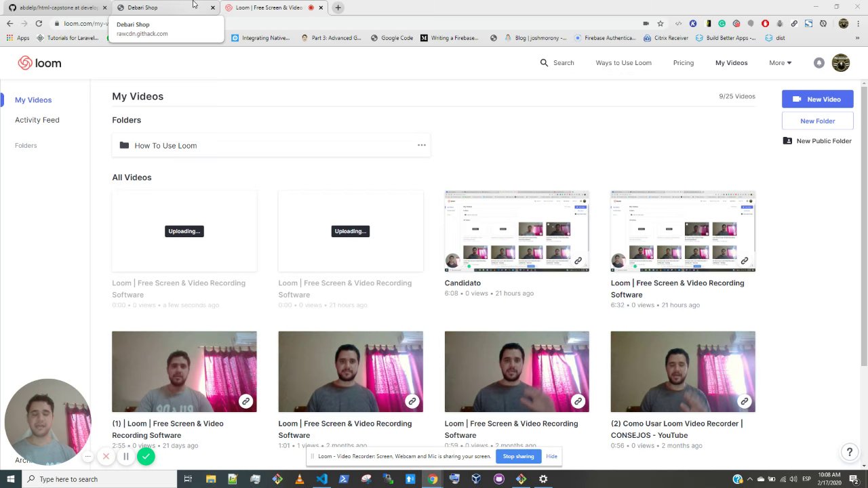Open the recorder more options dots
The height and width of the screenshot is (488, 868).
(x=87, y=456)
